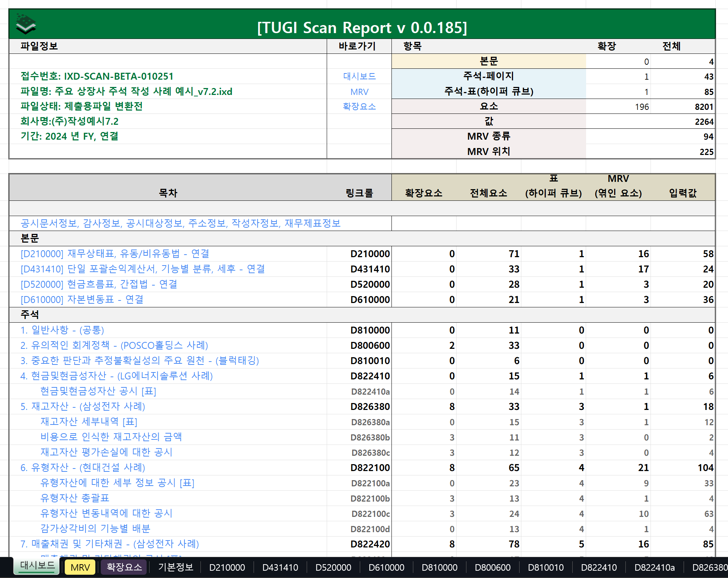Screen dimensions: 728x578
Task: Open the [D210000] 재무상태표 연결 link
Action: (115, 254)
